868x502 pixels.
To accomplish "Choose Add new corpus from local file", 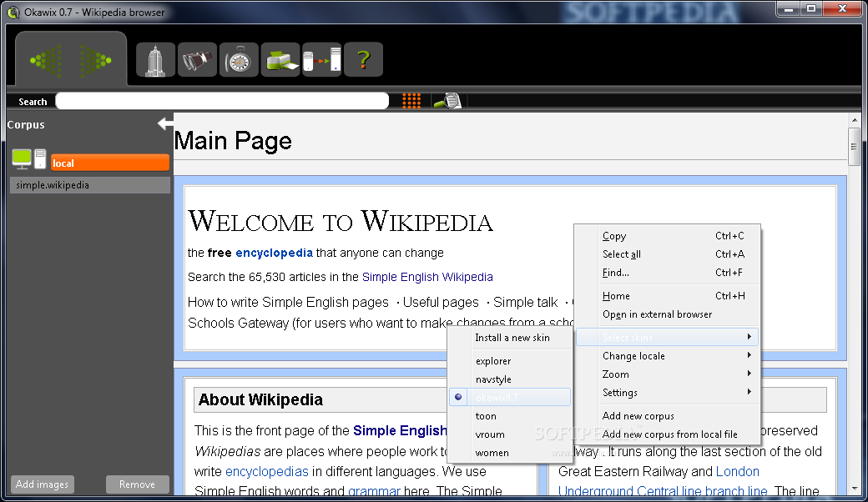I will click(x=667, y=434).
